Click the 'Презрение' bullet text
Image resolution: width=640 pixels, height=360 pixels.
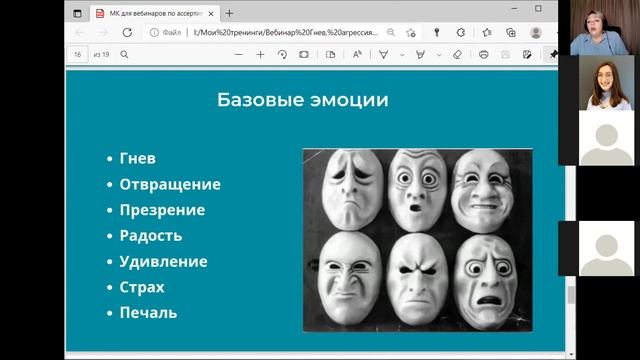(x=162, y=210)
